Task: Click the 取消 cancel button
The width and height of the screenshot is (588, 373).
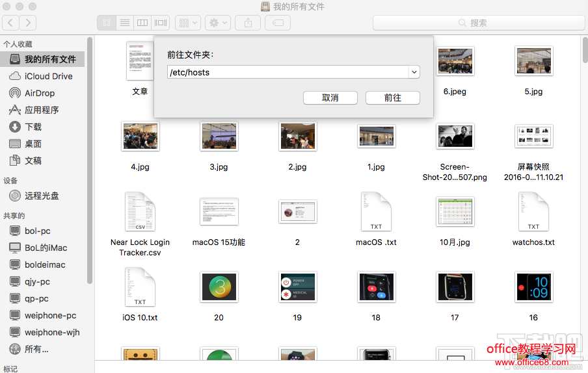Action: point(330,97)
